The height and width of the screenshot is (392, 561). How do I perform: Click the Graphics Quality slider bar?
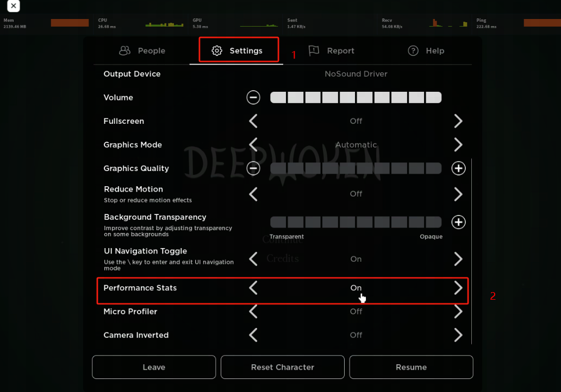356,168
